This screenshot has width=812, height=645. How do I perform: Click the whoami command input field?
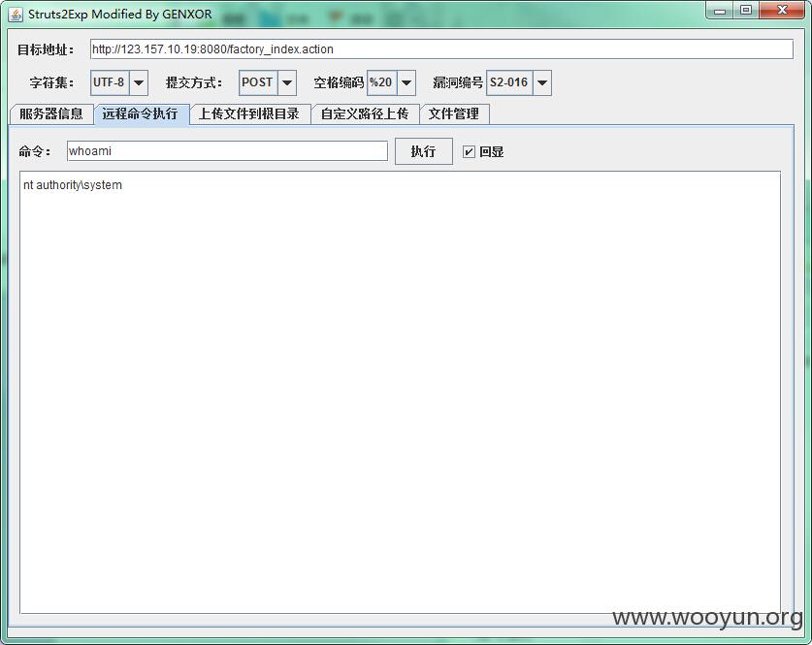227,151
